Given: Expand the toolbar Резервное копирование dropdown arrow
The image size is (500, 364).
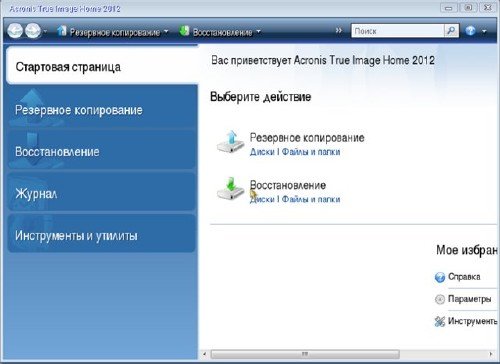Looking at the screenshot, I should click(166, 32).
